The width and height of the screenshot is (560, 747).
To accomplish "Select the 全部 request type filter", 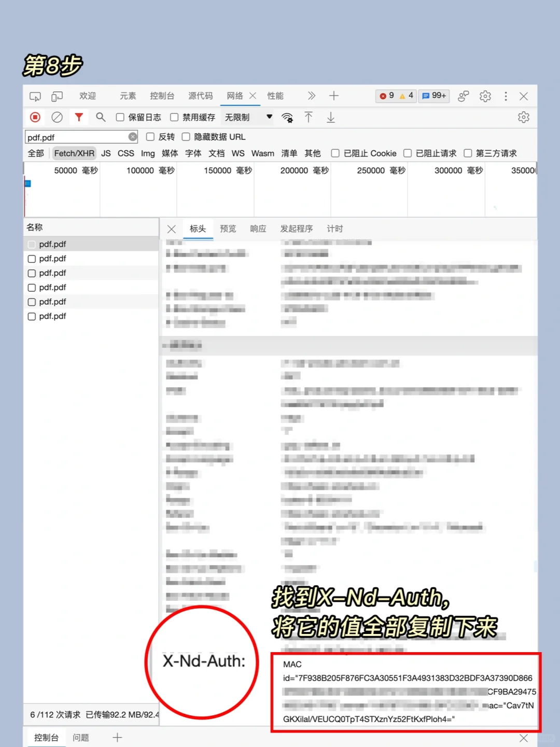I will point(36,153).
